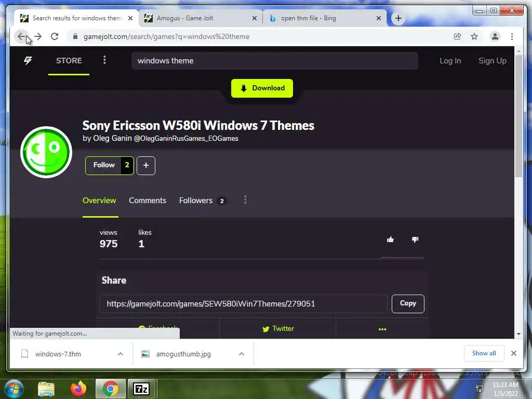Close the Search results tab
The height and width of the screenshot is (399, 532).
(x=130, y=18)
